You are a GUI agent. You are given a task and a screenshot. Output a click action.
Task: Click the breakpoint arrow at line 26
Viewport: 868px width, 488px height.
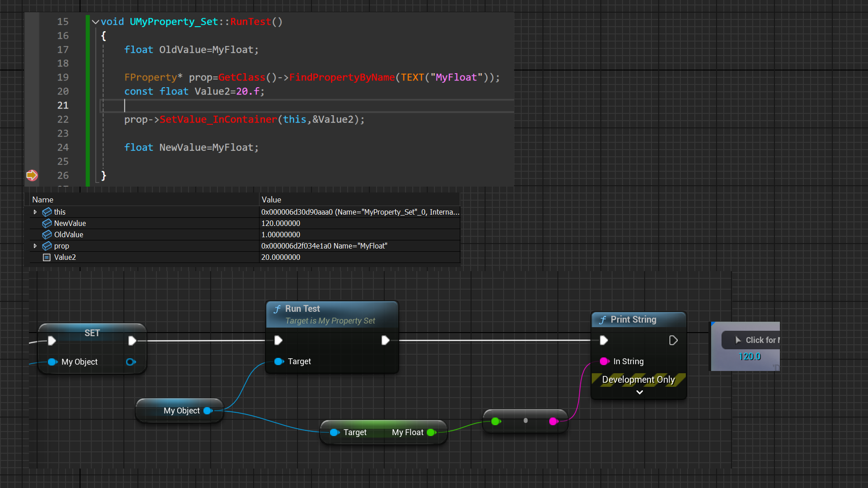32,175
